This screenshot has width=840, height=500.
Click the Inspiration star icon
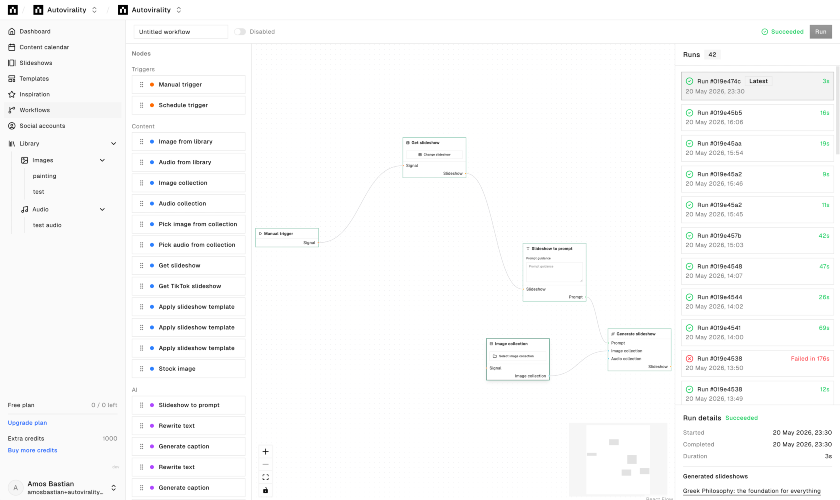click(12, 94)
